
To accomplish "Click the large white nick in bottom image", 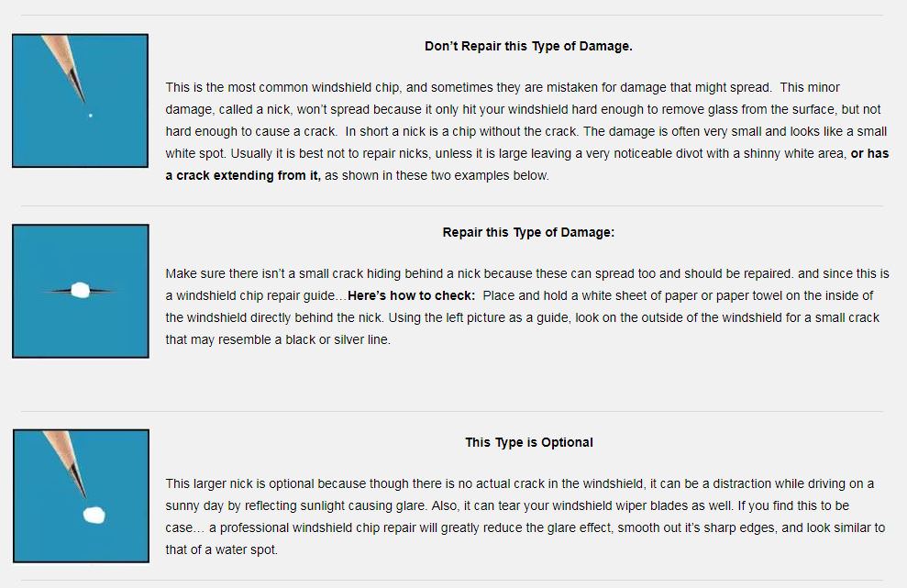I will (x=94, y=516).
